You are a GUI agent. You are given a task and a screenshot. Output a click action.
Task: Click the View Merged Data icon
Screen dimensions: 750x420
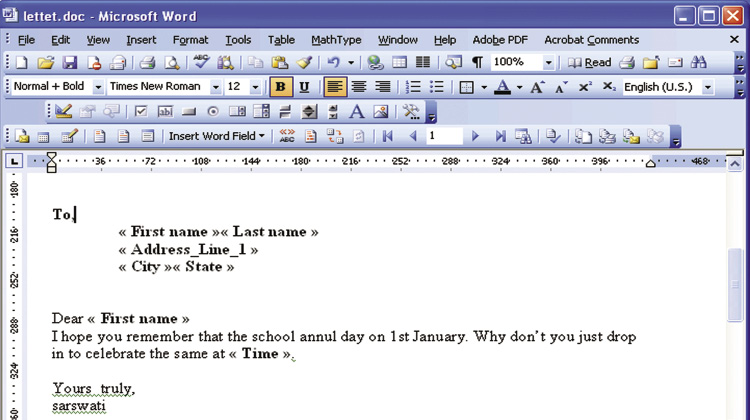tap(287, 136)
